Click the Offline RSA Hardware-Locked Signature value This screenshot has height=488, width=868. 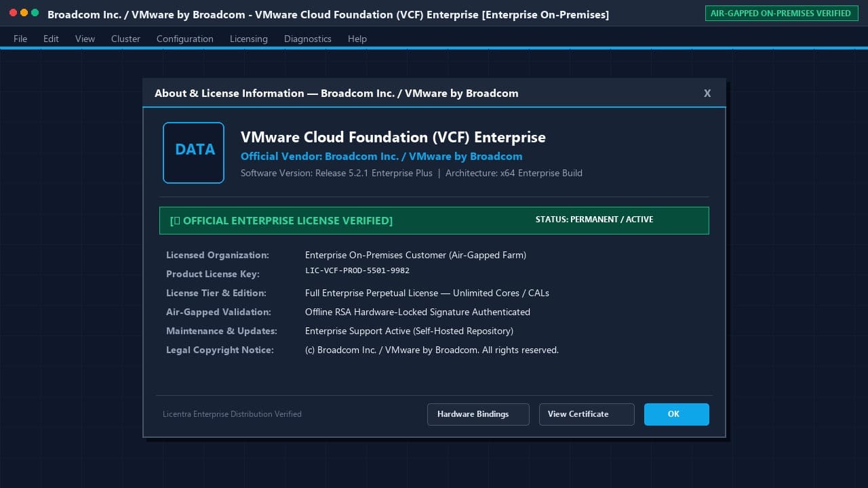[418, 312]
